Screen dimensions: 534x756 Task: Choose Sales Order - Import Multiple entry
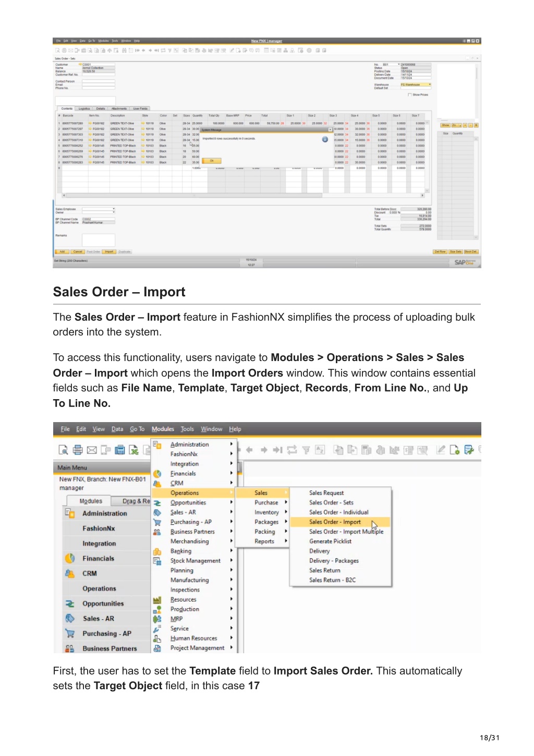tap(346, 532)
